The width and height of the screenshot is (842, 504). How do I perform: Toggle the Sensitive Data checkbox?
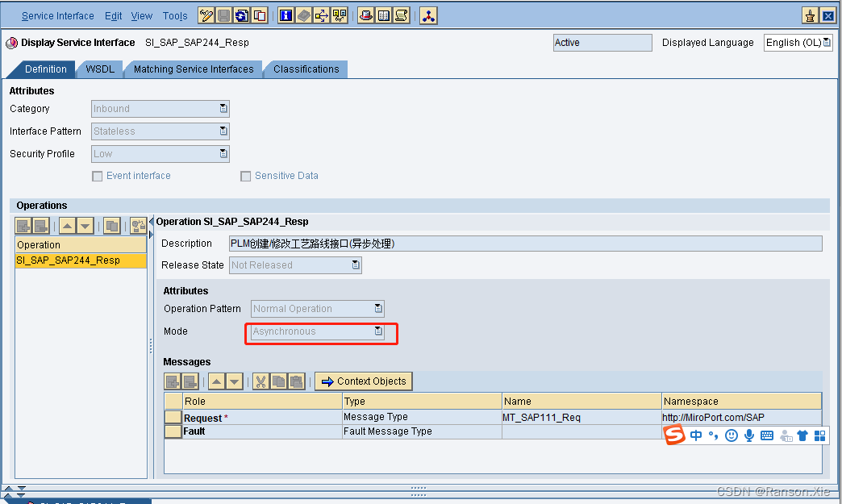point(245,176)
